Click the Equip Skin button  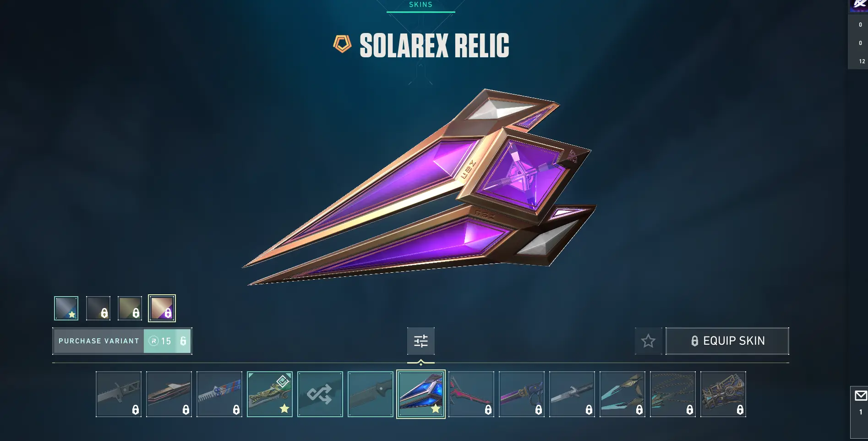(x=727, y=341)
